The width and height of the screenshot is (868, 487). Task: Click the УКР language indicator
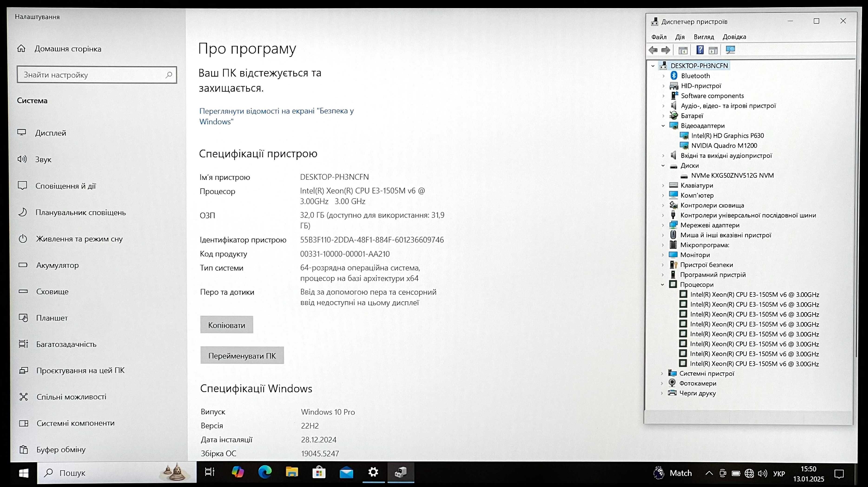tap(779, 474)
